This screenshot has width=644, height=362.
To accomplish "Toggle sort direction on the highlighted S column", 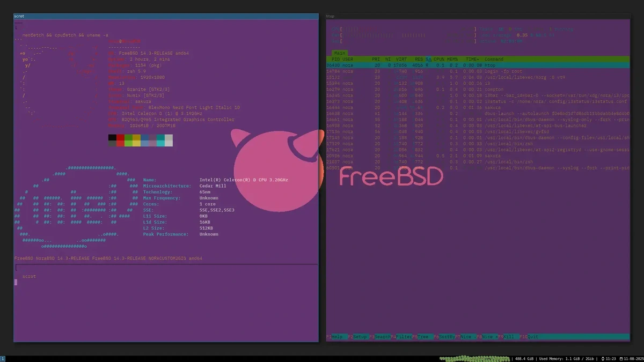I will [x=428, y=59].
